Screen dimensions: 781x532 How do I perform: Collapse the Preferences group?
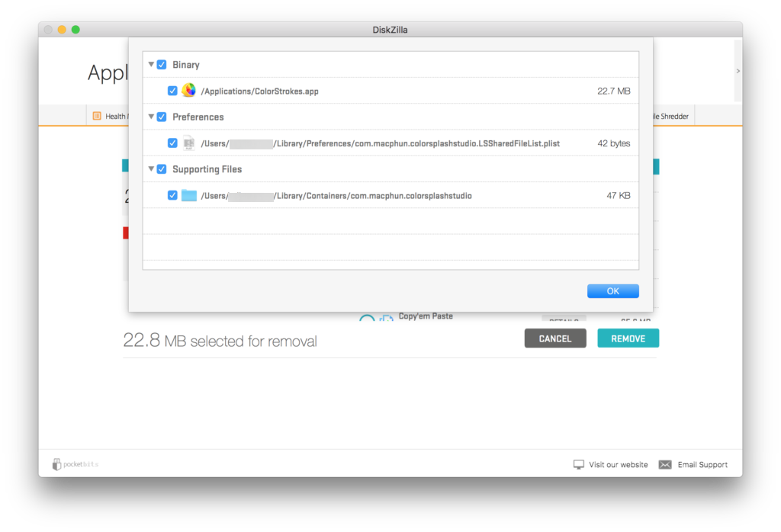point(151,117)
